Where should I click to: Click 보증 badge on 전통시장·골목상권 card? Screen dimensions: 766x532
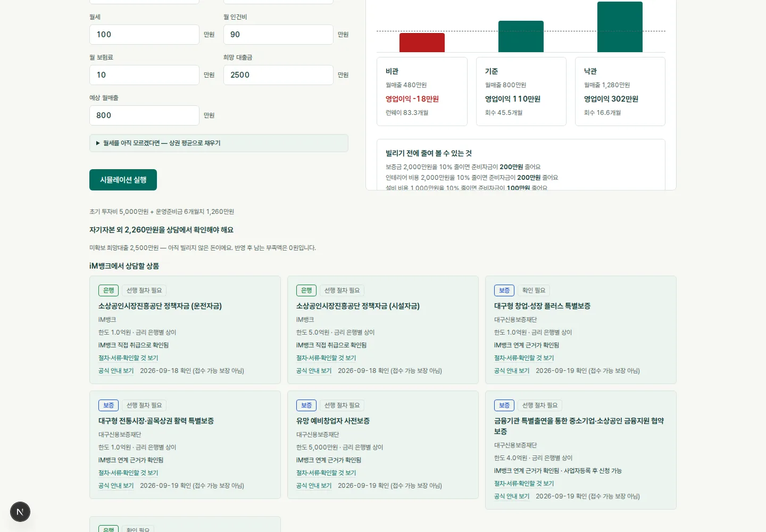(109, 405)
